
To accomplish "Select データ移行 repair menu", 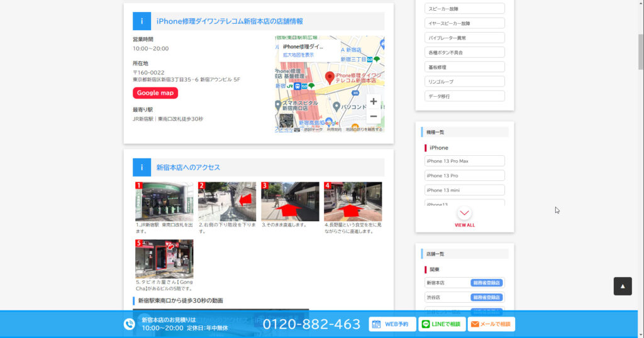I will click(x=465, y=96).
